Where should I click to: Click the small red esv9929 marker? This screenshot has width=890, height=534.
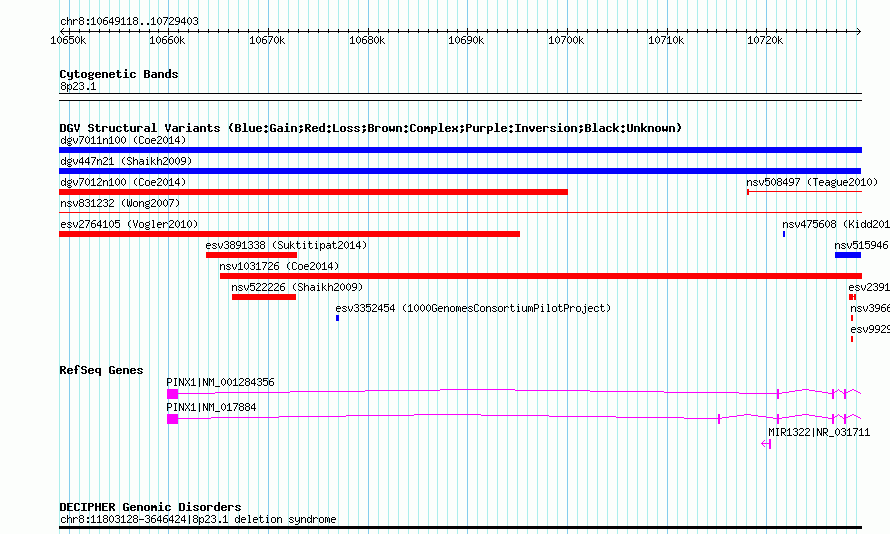[x=851, y=339]
